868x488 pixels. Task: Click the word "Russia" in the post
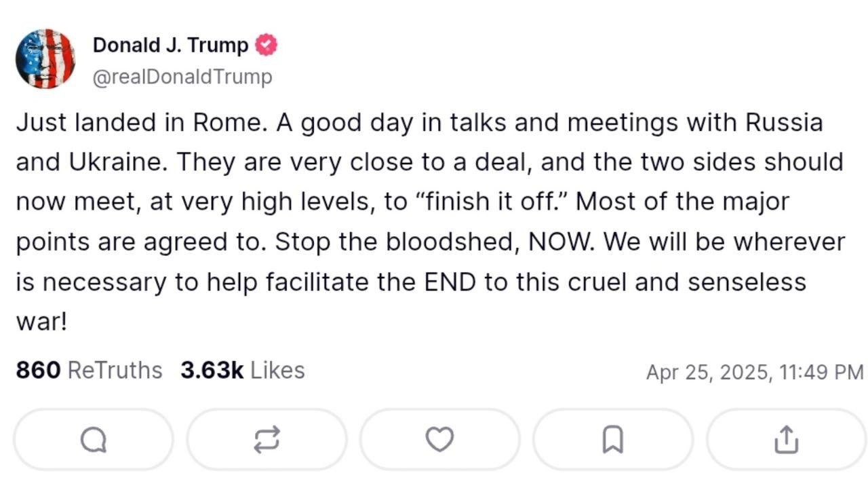click(x=783, y=123)
